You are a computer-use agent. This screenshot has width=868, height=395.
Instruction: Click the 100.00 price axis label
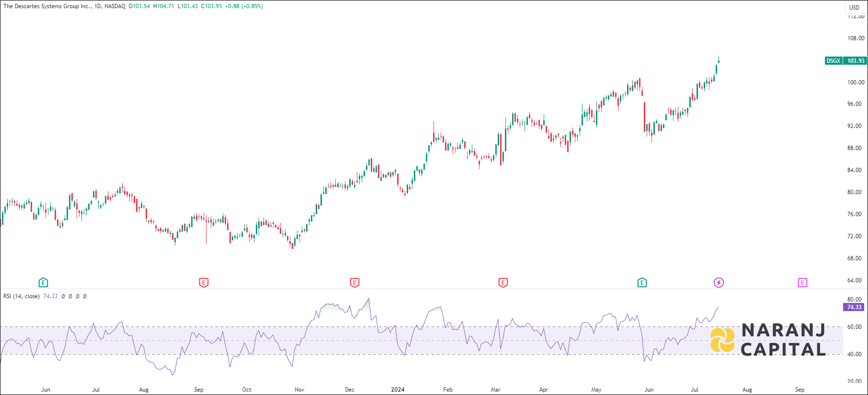click(x=856, y=82)
